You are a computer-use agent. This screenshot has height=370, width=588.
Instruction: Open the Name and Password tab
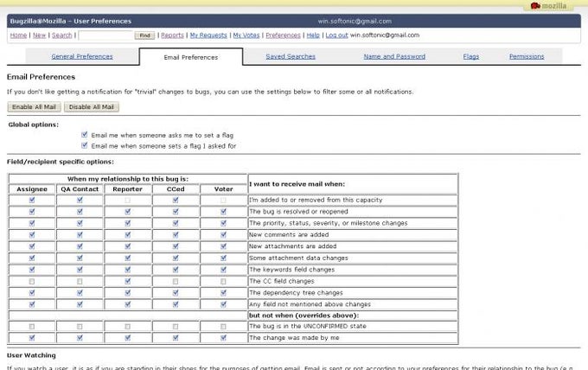(x=394, y=56)
